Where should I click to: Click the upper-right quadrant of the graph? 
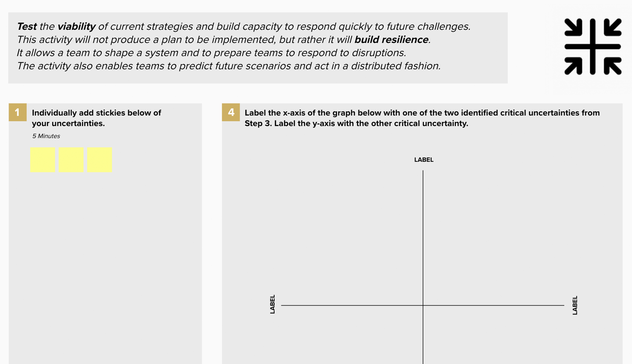point(494,238)
